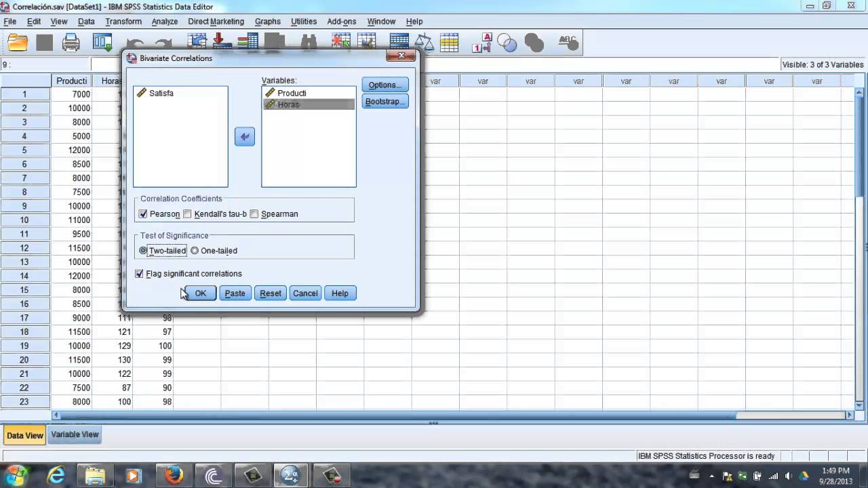Open the Graphs menu
868x488 pixels.
[x=267, y=22]
